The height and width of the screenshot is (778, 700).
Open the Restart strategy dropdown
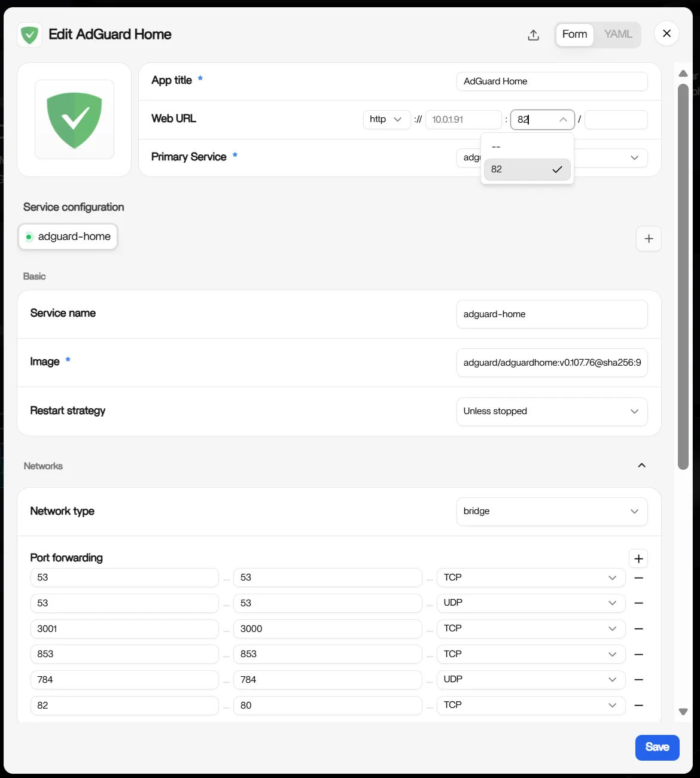(552, 411)
